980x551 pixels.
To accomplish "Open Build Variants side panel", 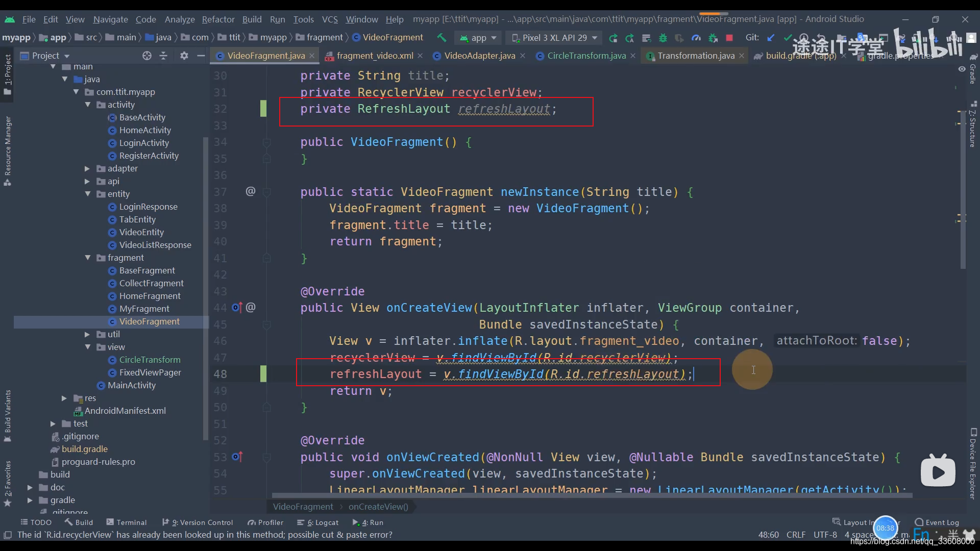I will [8, 415].
